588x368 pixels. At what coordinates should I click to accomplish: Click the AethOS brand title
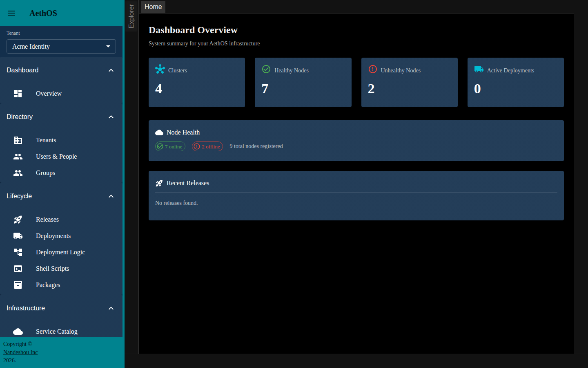pos(43,13)
